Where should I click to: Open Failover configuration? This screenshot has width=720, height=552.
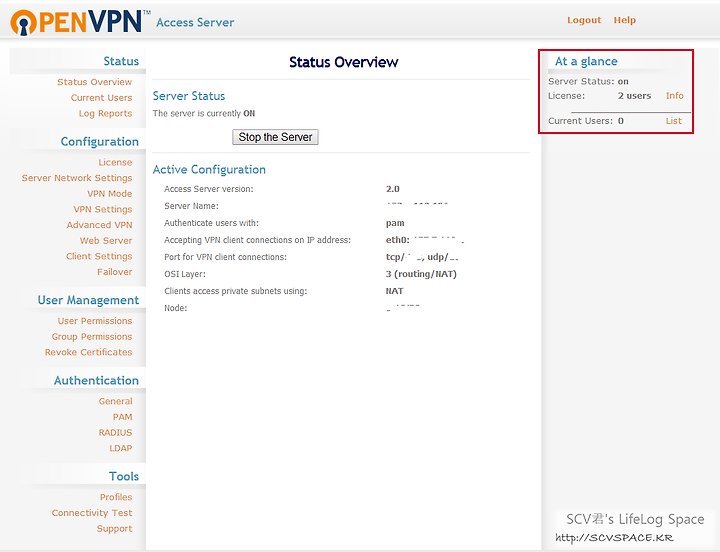115,271
